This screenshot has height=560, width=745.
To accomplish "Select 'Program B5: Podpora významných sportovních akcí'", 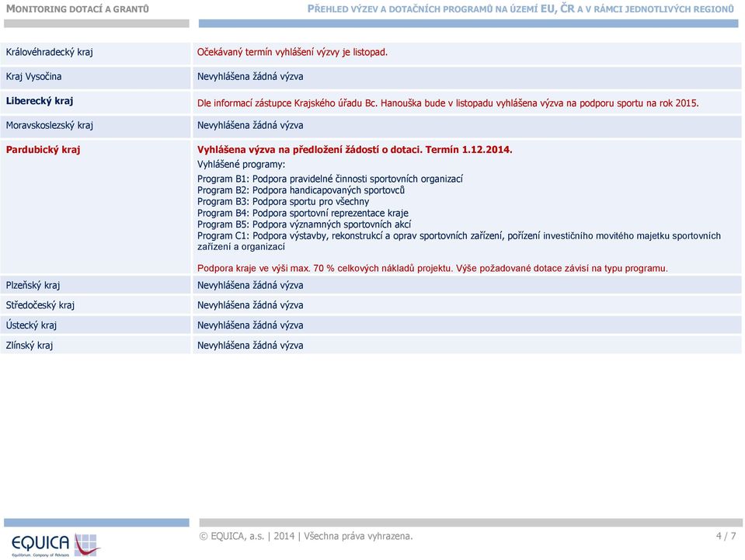I will click(x=304, y=224).
